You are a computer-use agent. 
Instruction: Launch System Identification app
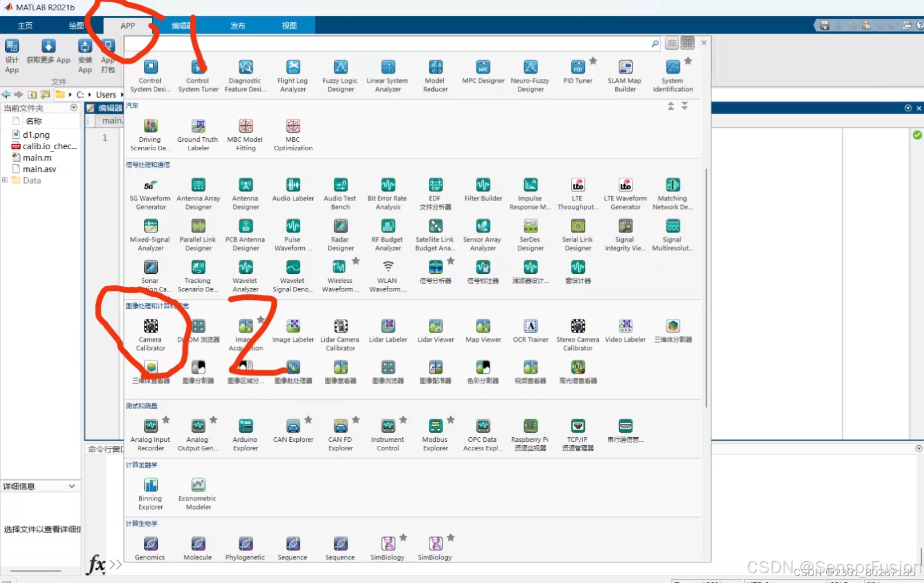[673, 75]
